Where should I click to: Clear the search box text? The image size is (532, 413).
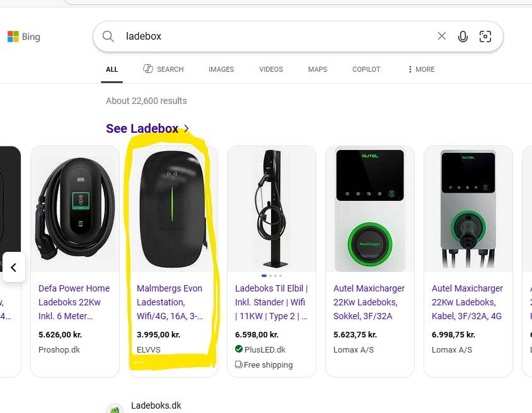442,37
